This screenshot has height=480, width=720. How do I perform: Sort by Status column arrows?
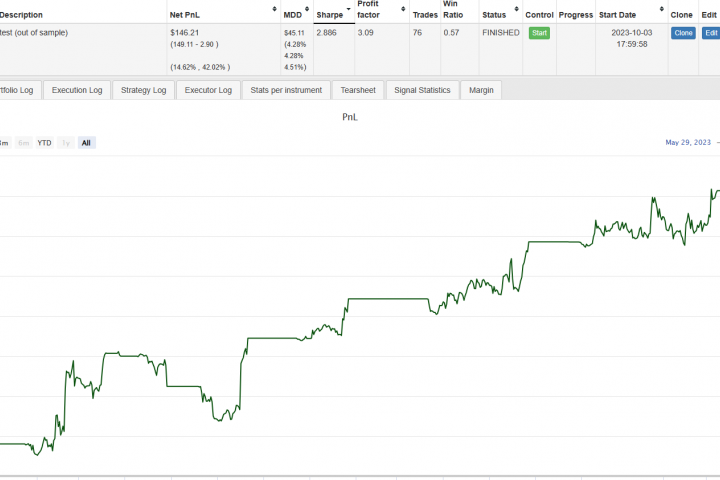click(516, 9)
